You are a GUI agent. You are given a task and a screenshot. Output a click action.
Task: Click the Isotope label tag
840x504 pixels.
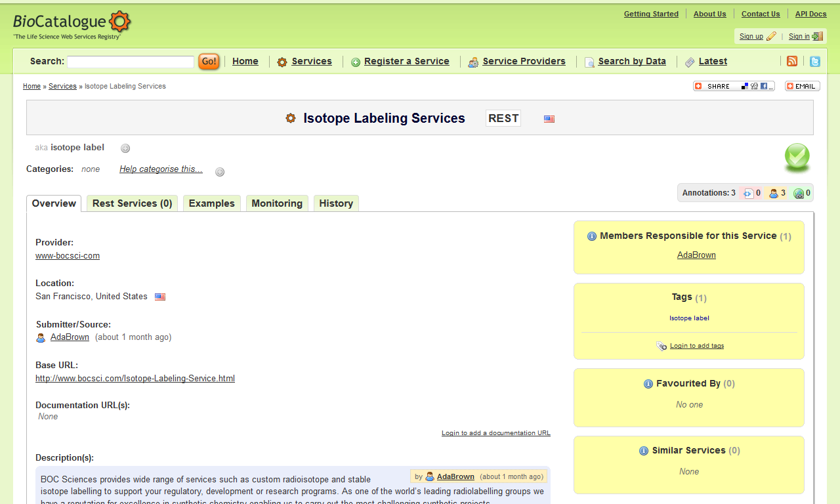tap(689, 318)
